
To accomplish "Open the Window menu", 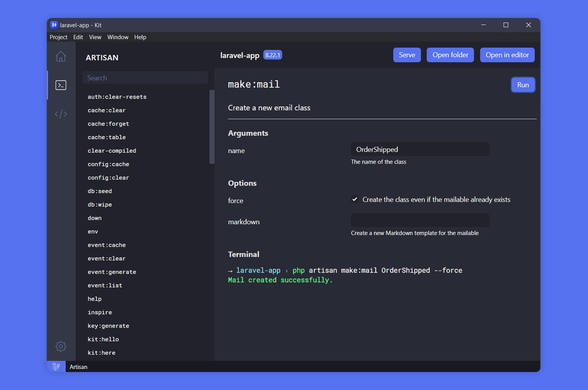I will tap(118, 37).
